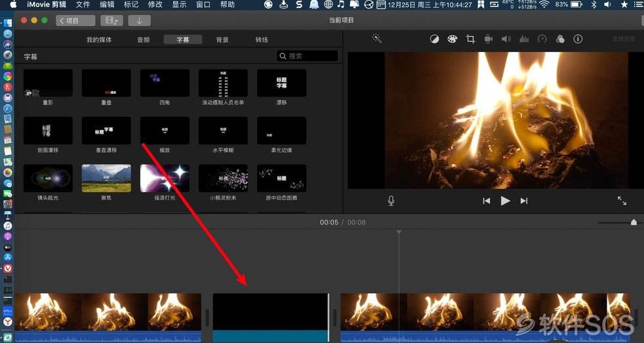Click the battery status icon
This screenshot has width=644, height=343.
coord(576,5)
